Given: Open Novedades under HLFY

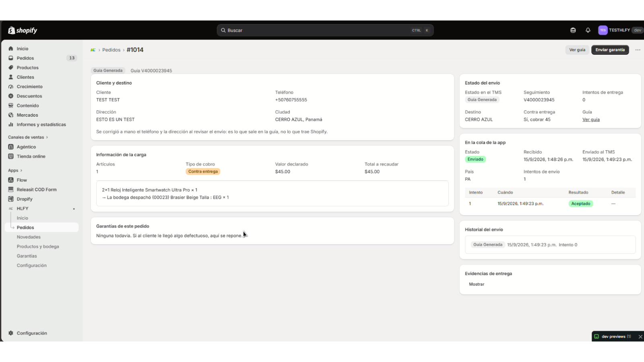Looking at the screenshot, I should coord(29,237).
